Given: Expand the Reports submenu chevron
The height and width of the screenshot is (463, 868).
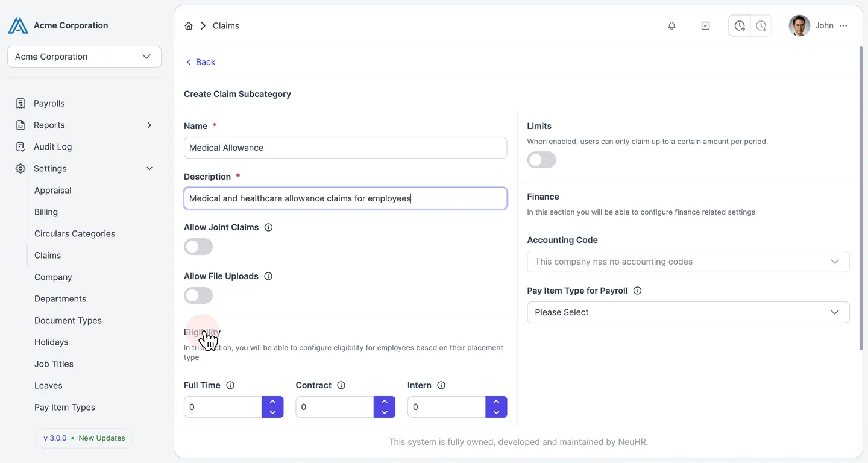Looking at the screenshot, I should point(149,125).
